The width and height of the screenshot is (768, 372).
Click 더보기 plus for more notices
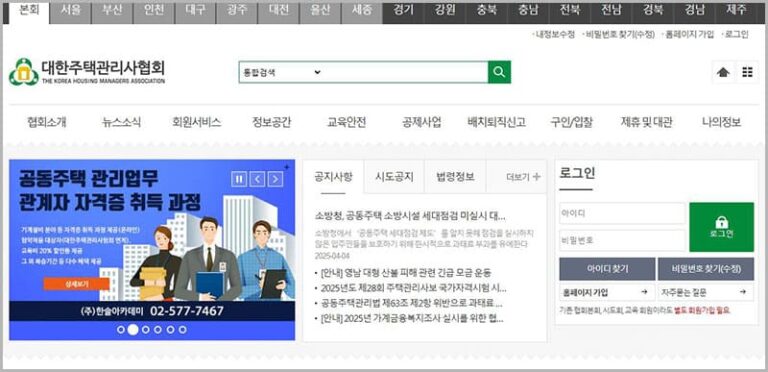(523, 177)
